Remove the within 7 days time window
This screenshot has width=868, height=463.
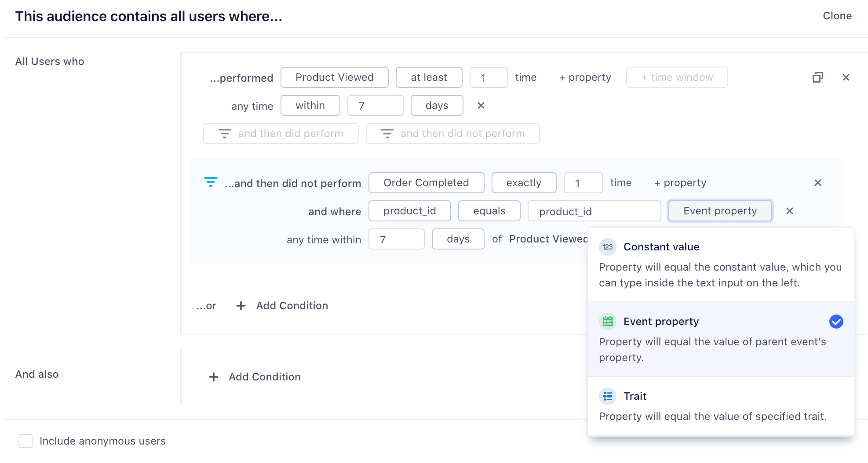tap(481, 106)
